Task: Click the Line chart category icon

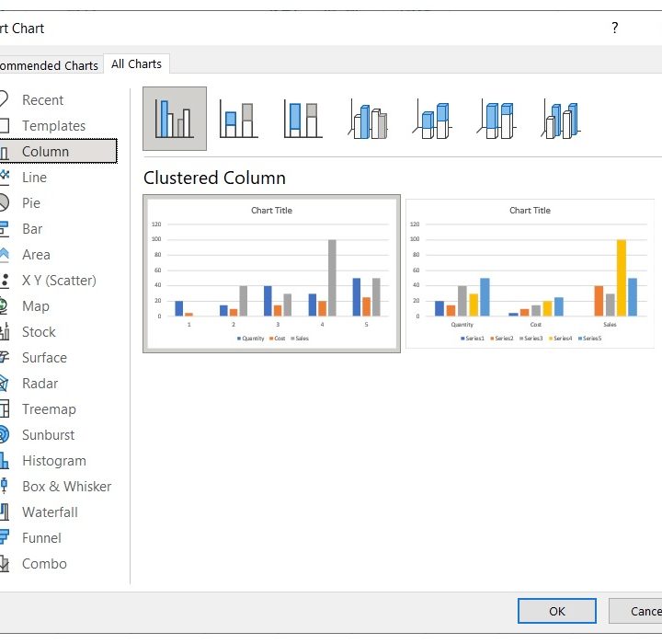Action: pos(5,177)
